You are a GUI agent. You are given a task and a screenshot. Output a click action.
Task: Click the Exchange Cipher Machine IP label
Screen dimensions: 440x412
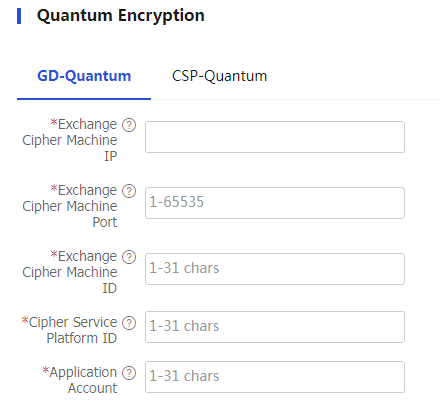(70, 140)
